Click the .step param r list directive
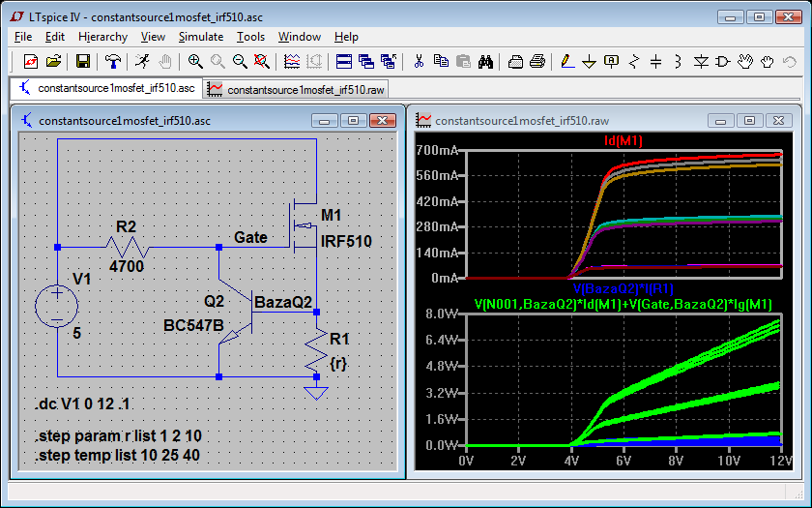The width and height of the screenshot is (812, 508). click(x=119, y=436)
